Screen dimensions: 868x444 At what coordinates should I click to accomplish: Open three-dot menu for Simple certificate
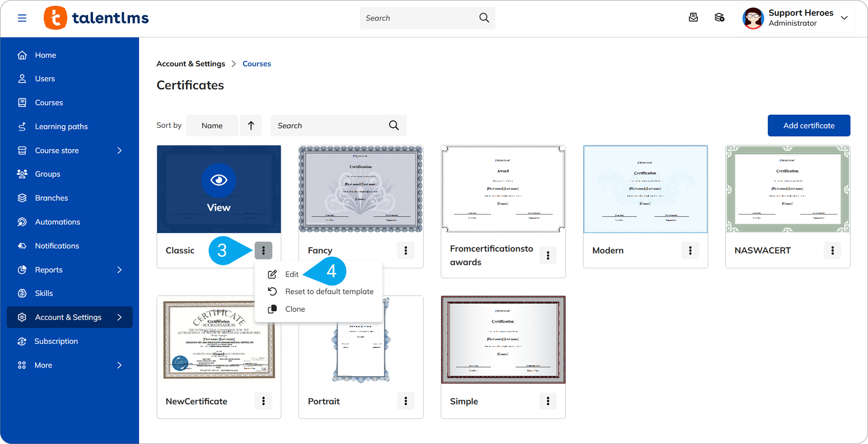point(548,401)
